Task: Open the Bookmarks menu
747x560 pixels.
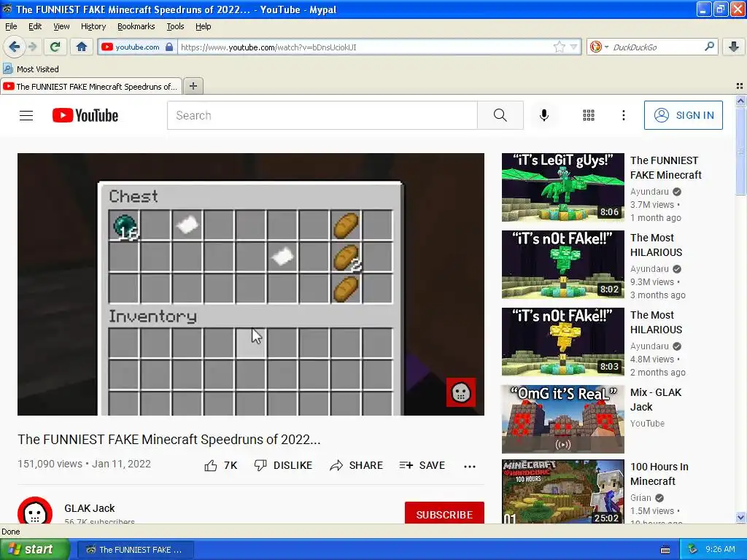Action: (136, 26)
